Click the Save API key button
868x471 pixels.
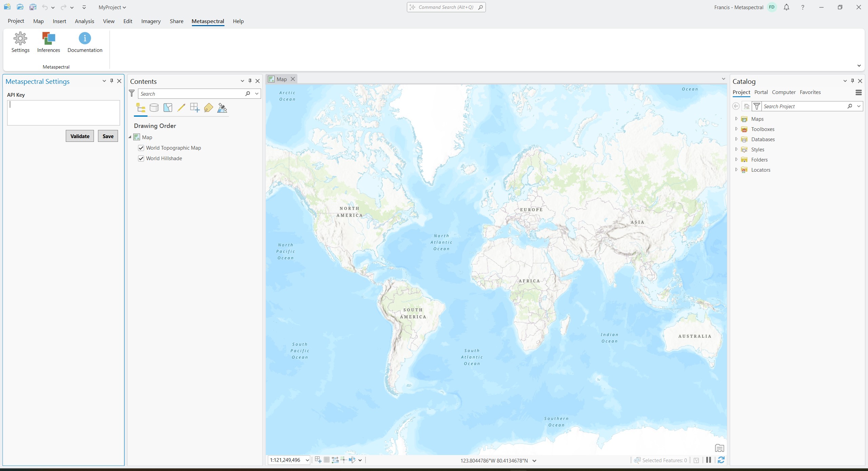(108, 136)
